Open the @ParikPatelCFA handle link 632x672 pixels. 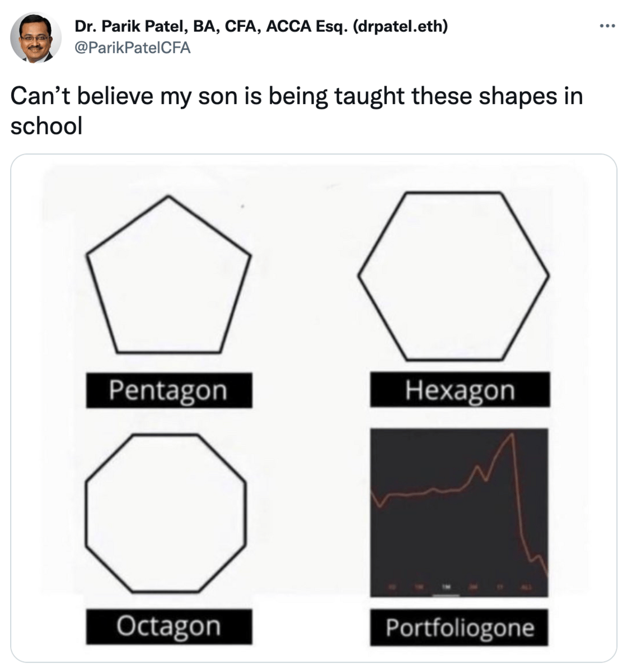[x=133, y=48]
